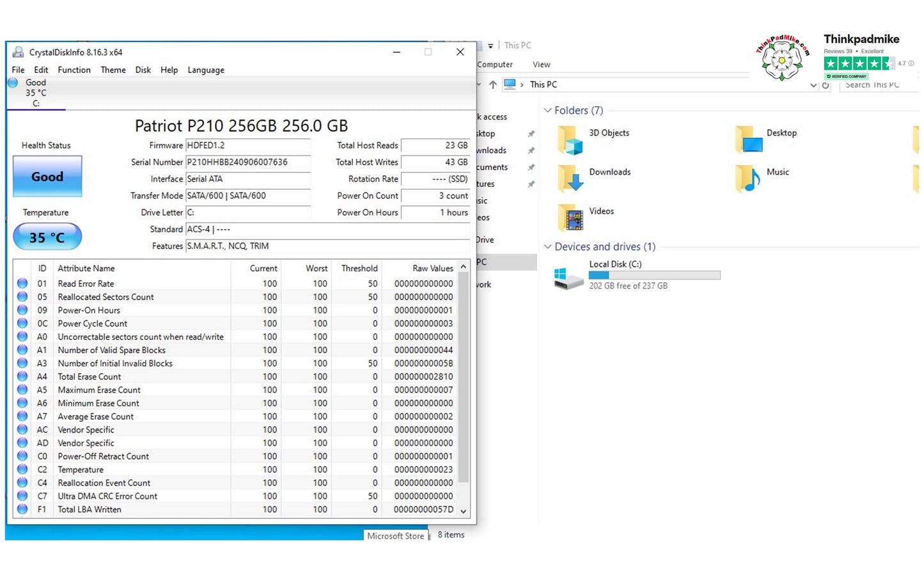This screenshot has height=581, width=924.
Task: Click the Attribute Name column header
Action: pos(86,268)
